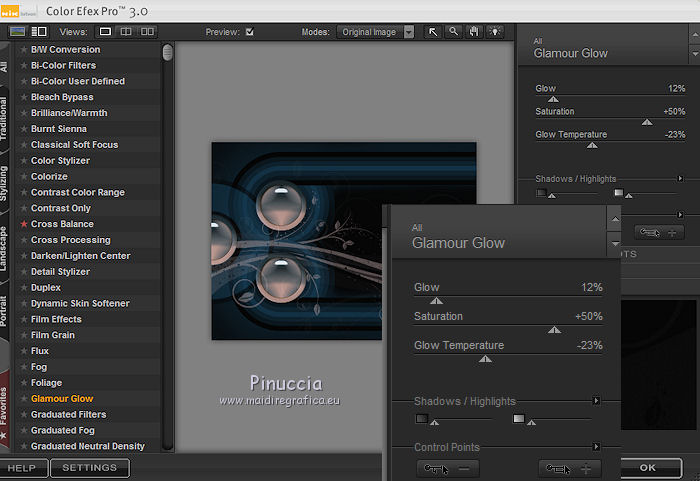This screenshot has width=700, height=481.
Task: Open the Modes dropdown showing Original Image
Action: [x=375, y=32]
